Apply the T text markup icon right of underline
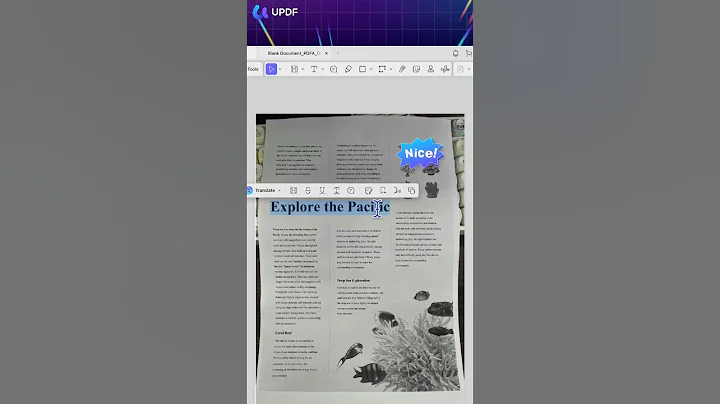Image resolution: width=720 pixels, height=404 pixels. pyautogui.click(x=337, y=191)
